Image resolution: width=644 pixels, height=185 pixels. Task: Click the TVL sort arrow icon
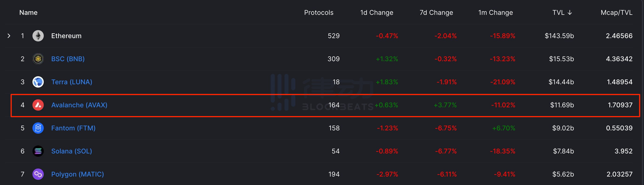click(x=570, y=12)
